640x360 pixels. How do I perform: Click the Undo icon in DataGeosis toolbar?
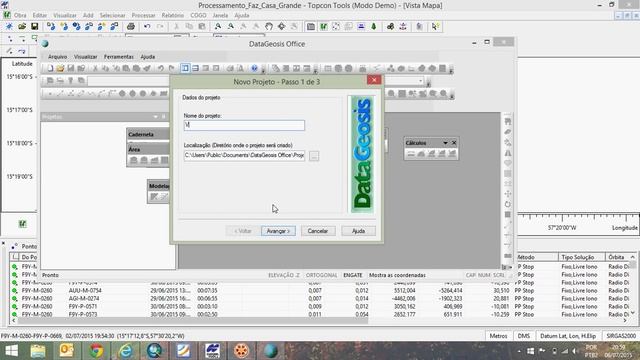pyautogui.click(x=161, y=68)
